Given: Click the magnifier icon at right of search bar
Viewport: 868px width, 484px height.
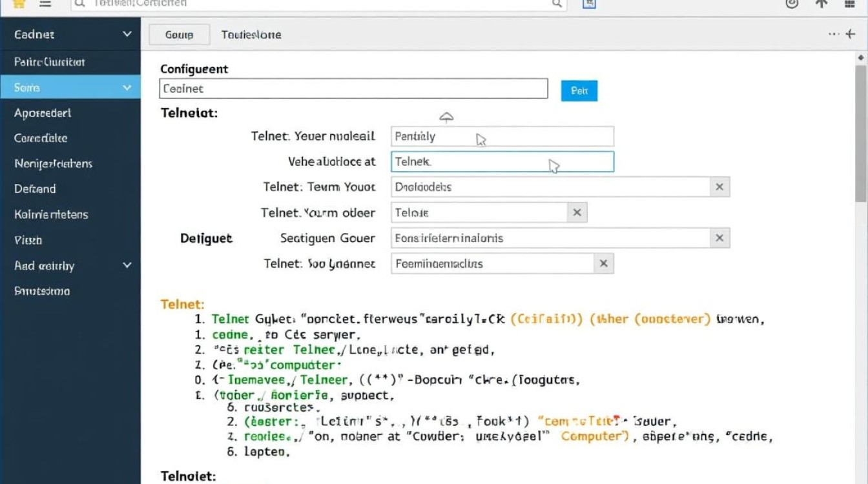Looking at the screenshot, I should click(x=557, y=4).
